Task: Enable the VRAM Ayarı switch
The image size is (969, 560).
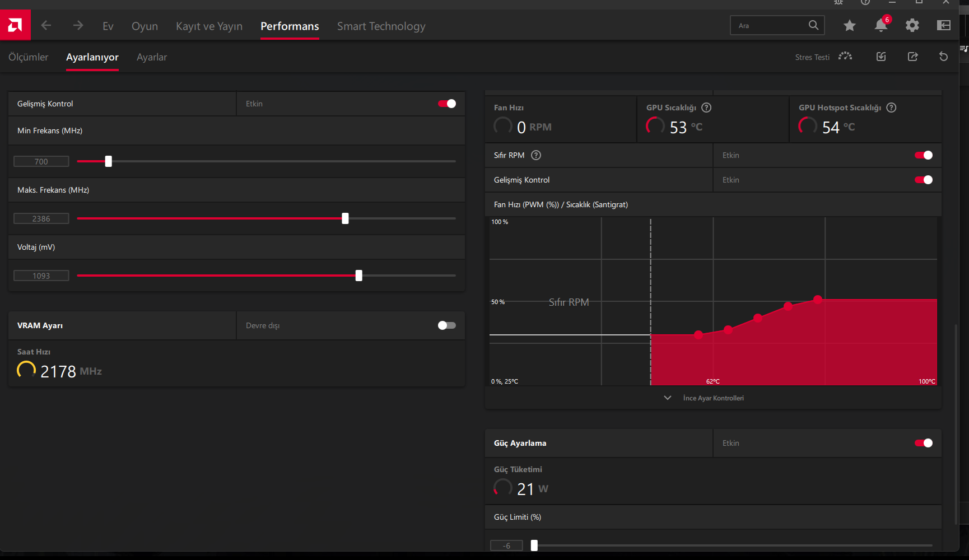Action: click(x=447, y=325)
